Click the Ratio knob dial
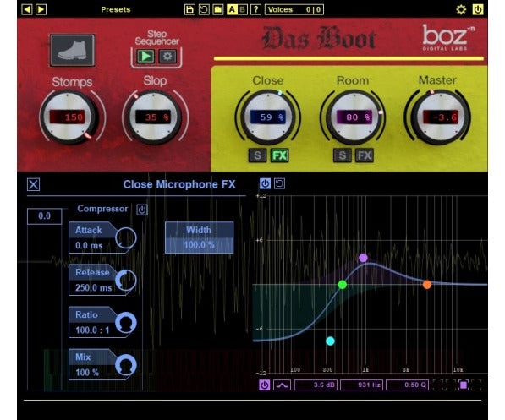Viewport: 505px width, 420px height. tap(126, 323)
